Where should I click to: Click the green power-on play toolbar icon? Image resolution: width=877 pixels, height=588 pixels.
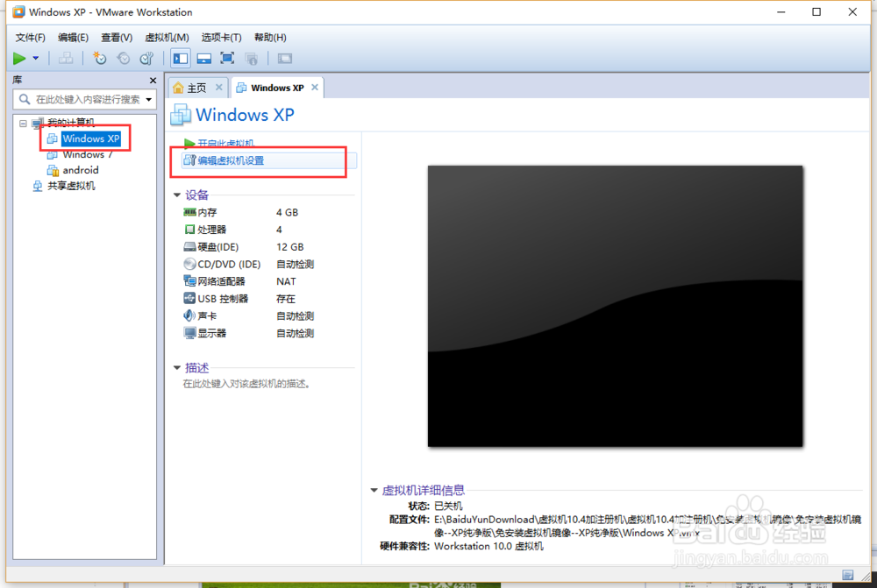(19, 58)
